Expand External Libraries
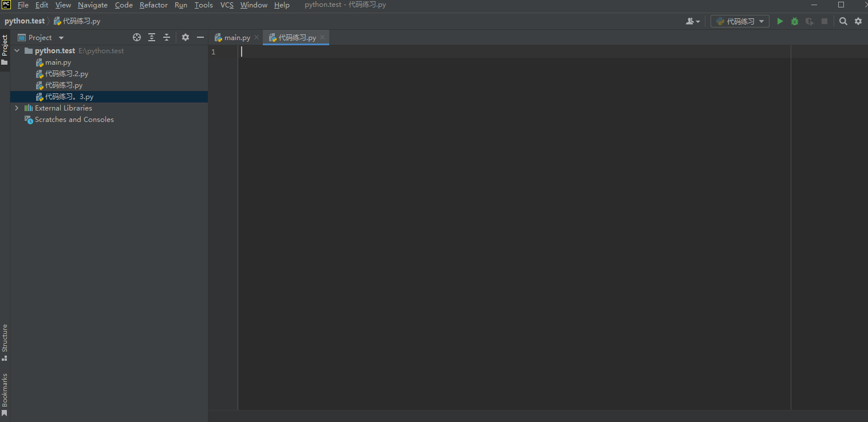The height and width of the screenshot is (422, 868). [x=16, y=108]
